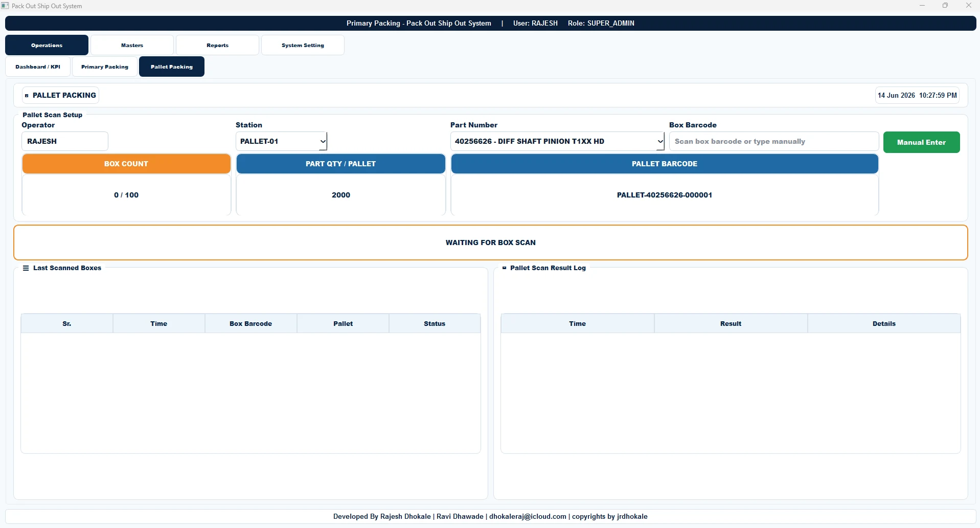Click the developer credits footer text
Viewport: 980px width, 528px height.
point(490,516)
